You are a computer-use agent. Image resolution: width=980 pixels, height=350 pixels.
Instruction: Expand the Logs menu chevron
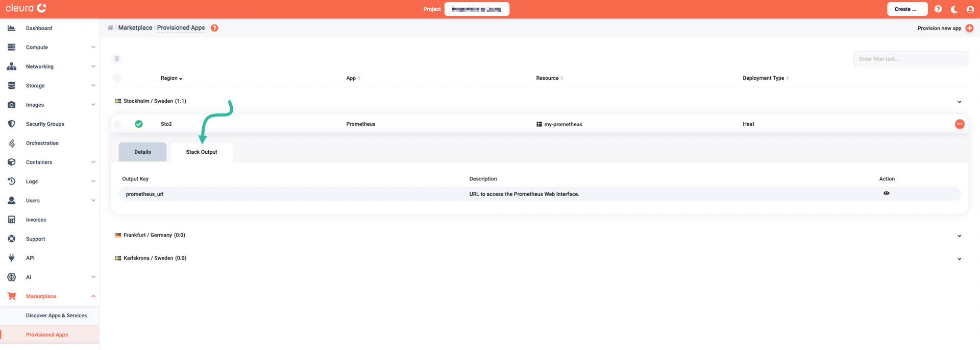(x=93, y=181)
